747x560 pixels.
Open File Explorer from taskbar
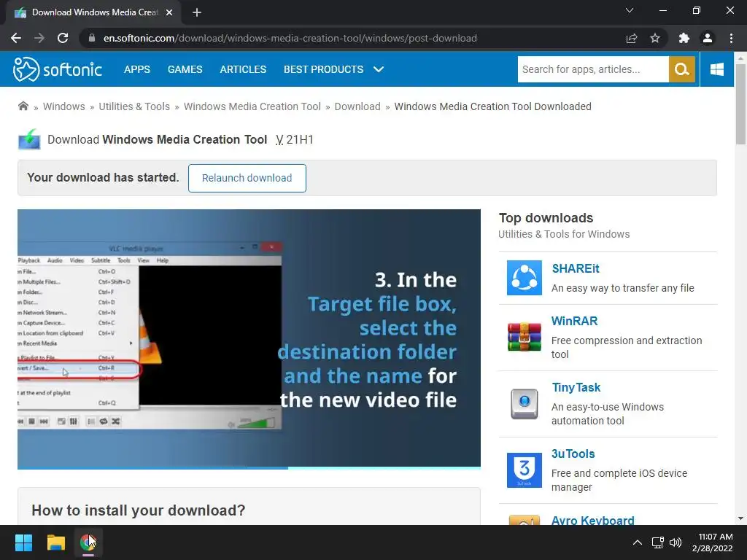[55, 542]
